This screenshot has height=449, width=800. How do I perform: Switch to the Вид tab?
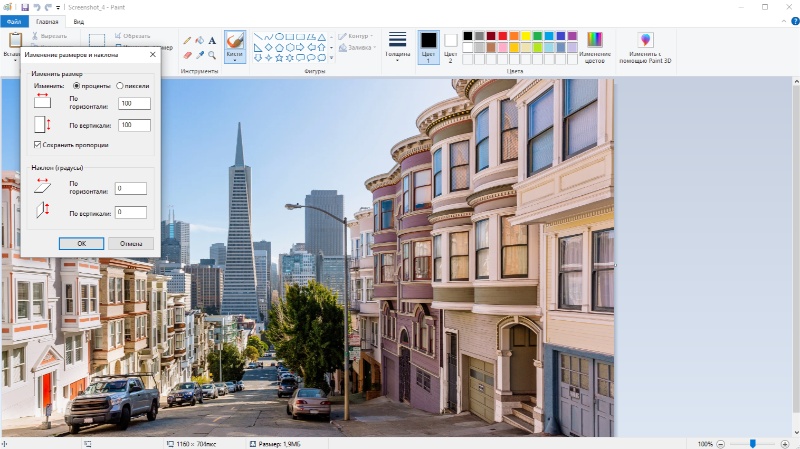coord(79,21)
